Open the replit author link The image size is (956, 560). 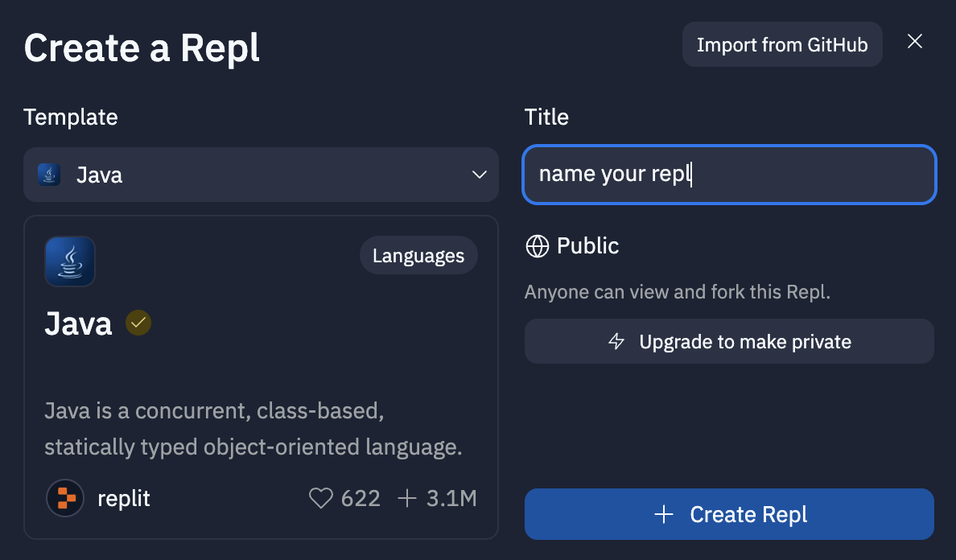pos(124,499)
